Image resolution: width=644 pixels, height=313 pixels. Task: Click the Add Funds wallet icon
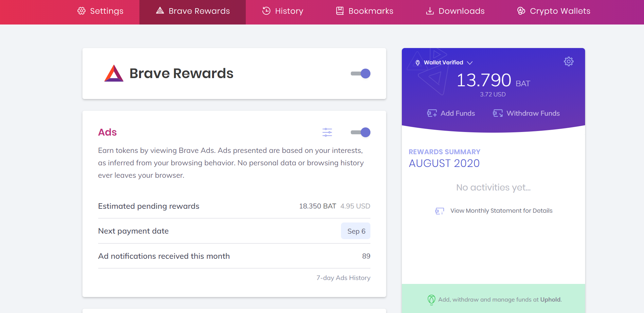click(x=432, y=113)
